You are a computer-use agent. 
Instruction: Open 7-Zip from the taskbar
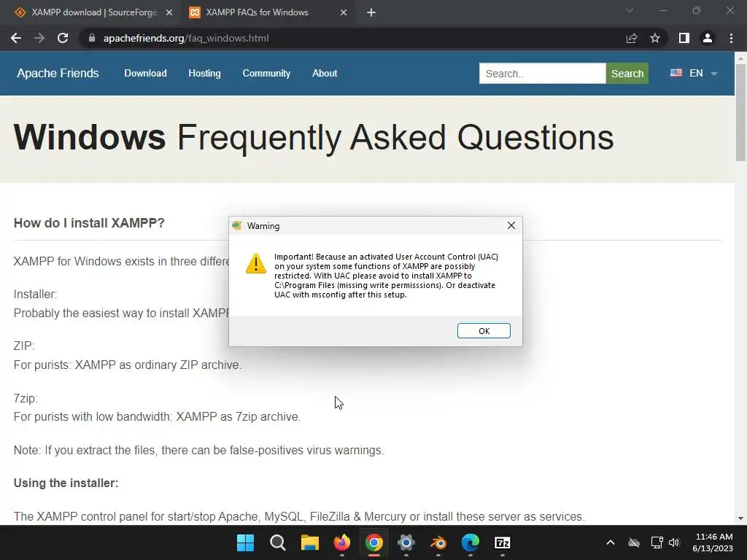click(x=503, y=542)
